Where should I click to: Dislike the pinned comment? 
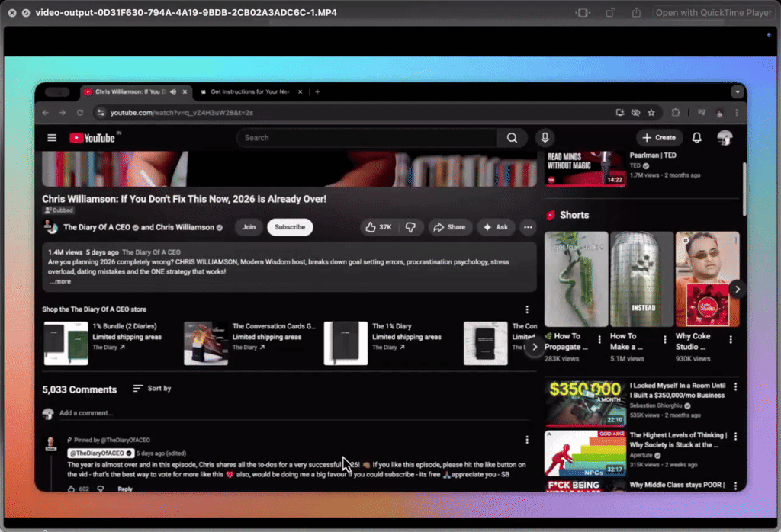(x=100, y=489)
